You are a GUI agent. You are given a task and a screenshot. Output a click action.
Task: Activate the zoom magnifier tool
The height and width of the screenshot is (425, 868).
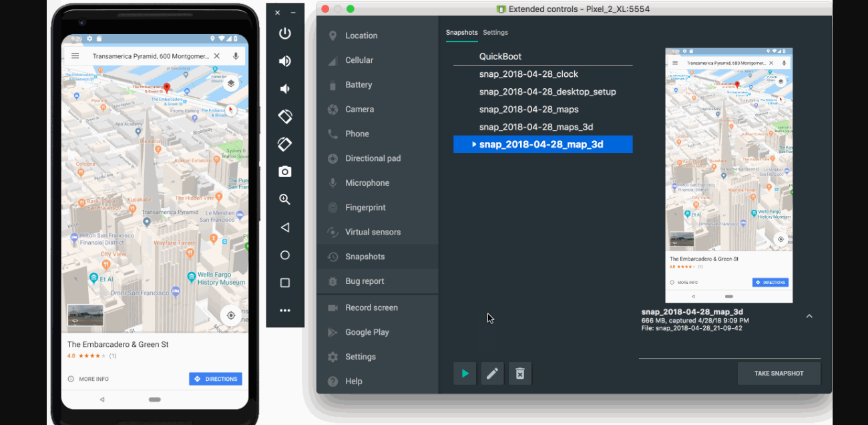285,199
